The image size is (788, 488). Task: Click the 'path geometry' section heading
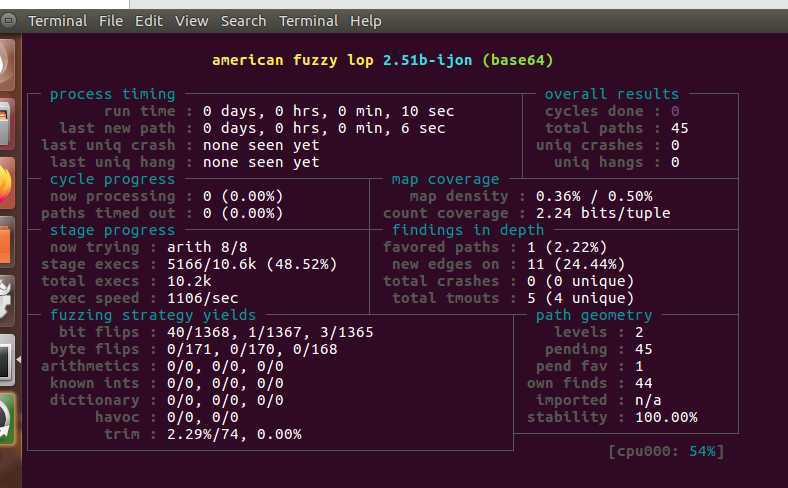[x=594, y=315]
